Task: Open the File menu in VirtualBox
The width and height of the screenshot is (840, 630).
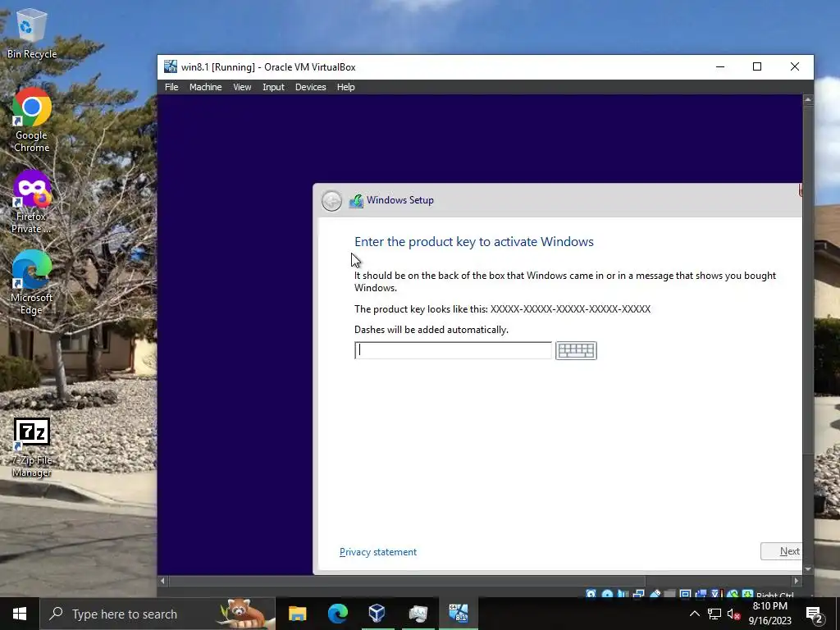Action: (x=171, y=87)
